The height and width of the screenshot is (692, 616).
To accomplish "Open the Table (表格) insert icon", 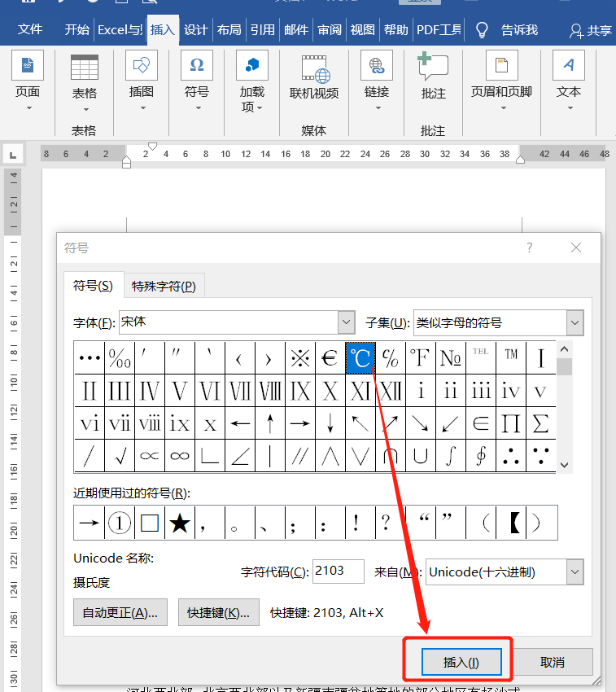I will 85,67.
